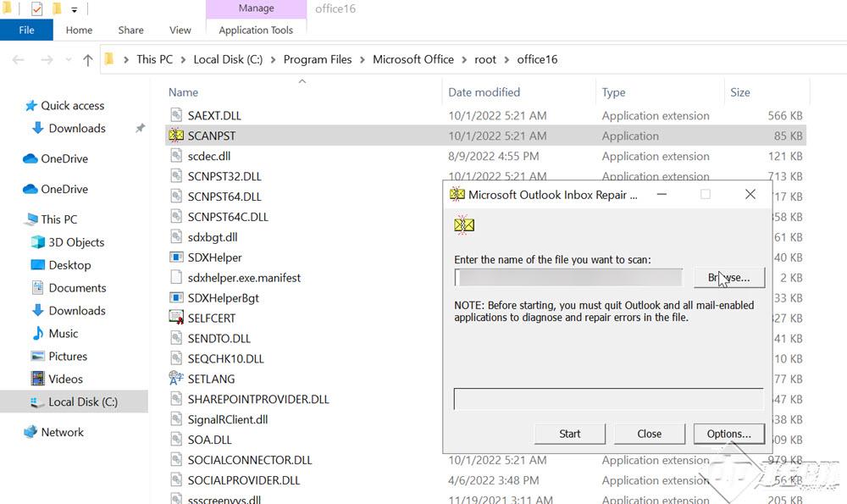This screenshot has height=504, width=847.
Task: Expand the chevron after Local Disk (C:) in the address bar
Action: [x=273, y=59]
